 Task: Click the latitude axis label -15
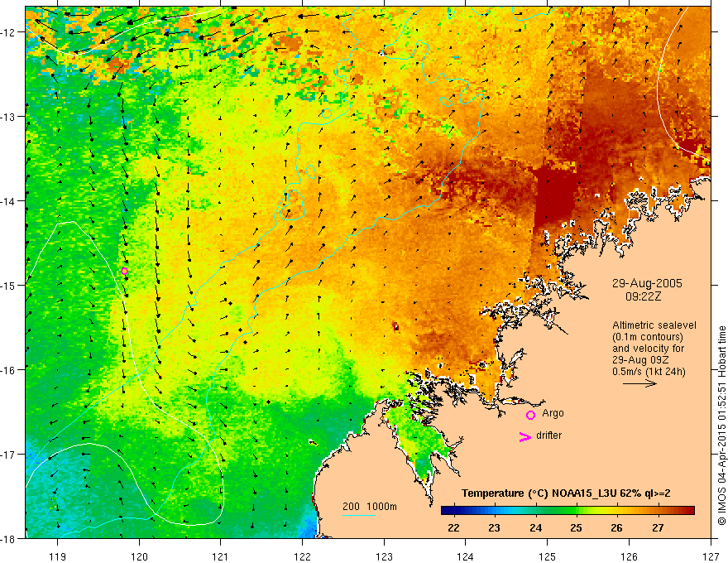(x=10, y=285)
